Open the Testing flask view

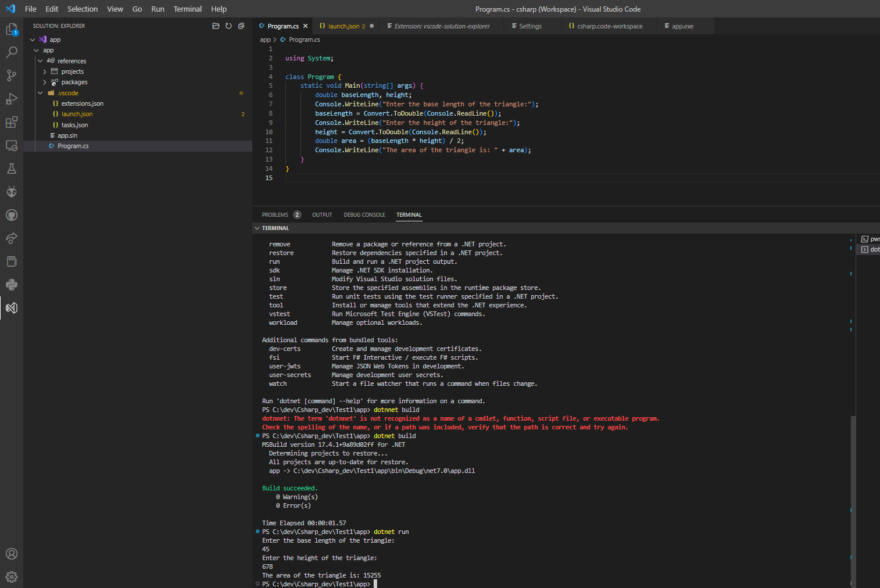12,168
